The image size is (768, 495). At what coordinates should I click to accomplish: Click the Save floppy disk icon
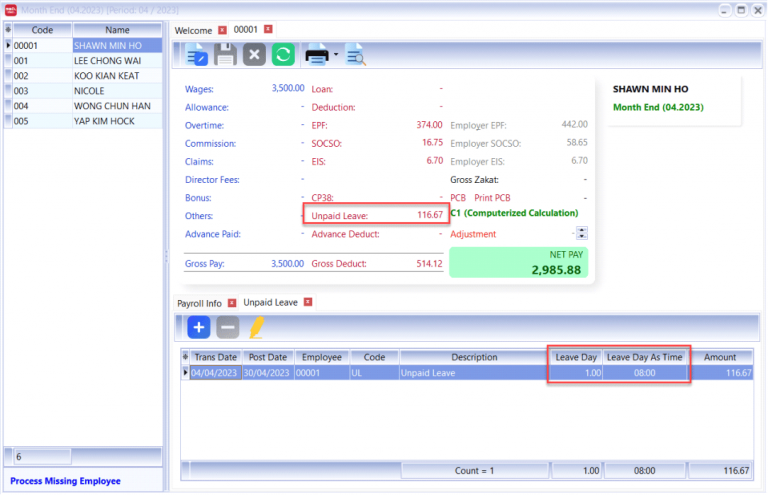225,55
